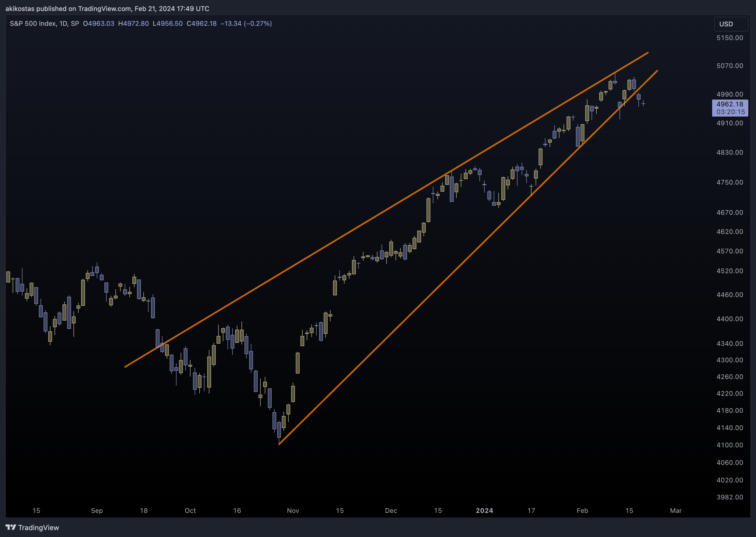Click the 4400.00 price axis label
Screen dimensions: 756x537
tap(730, 319)
